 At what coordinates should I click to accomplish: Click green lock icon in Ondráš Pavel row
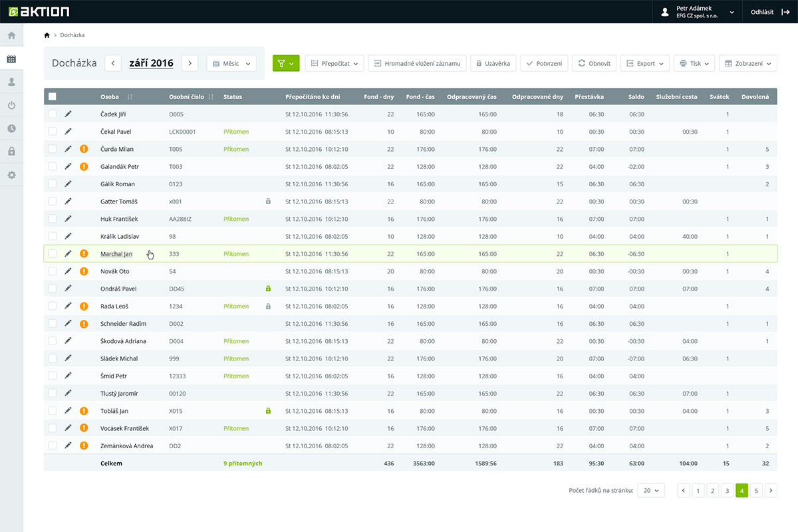click(x=268, y=289)
